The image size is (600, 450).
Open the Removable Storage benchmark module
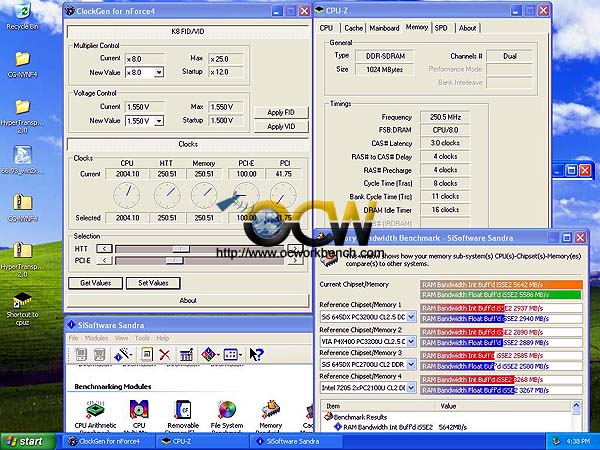coord(183,409)
